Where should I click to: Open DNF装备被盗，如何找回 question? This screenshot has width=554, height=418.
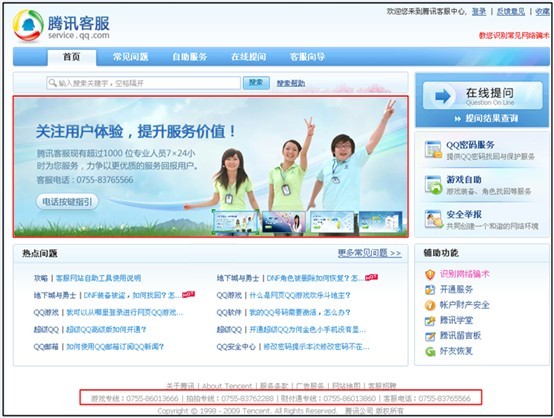[132, 295]
